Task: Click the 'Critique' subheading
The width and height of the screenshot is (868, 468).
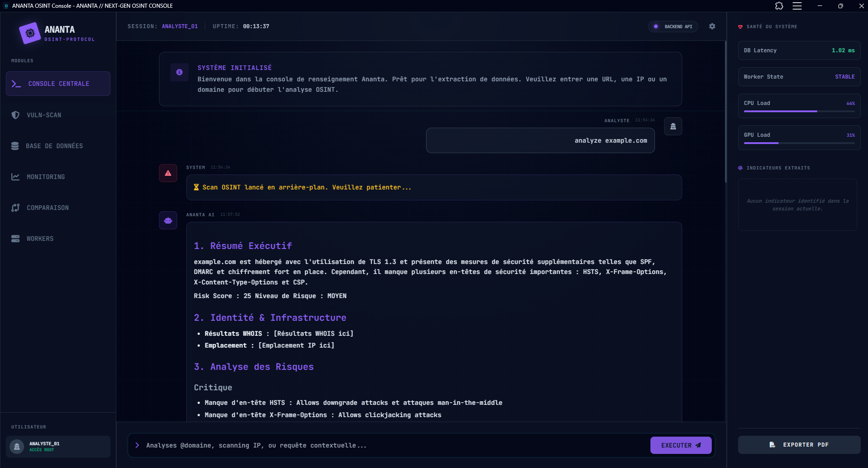Action: pos(213,388)
